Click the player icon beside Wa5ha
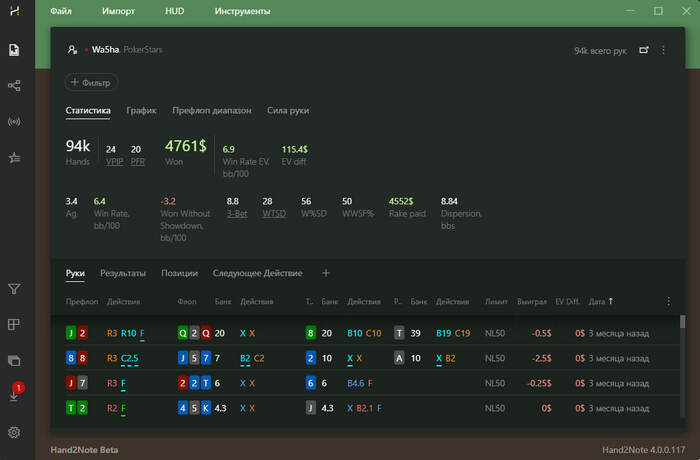This screenshot has width=700, height=460. pyautogui.click(x=73, y=49)
